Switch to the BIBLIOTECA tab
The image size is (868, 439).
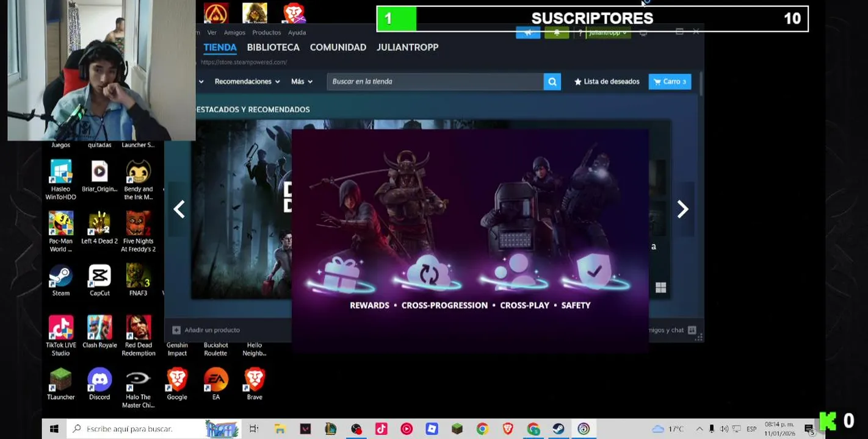coord(273,47)
